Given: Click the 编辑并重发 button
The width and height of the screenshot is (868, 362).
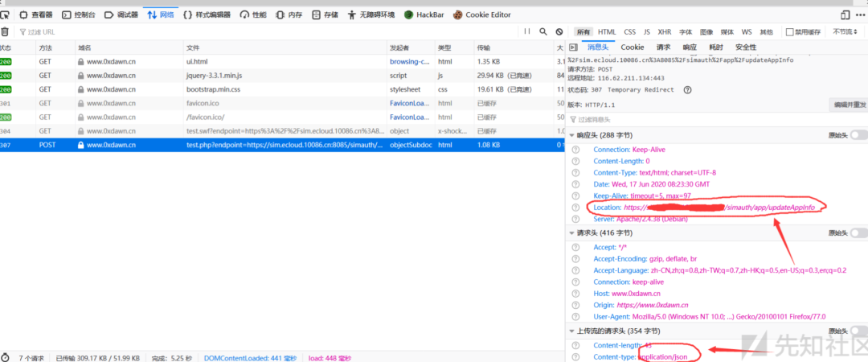Looking at the screenshot, I should coord(848,105).
